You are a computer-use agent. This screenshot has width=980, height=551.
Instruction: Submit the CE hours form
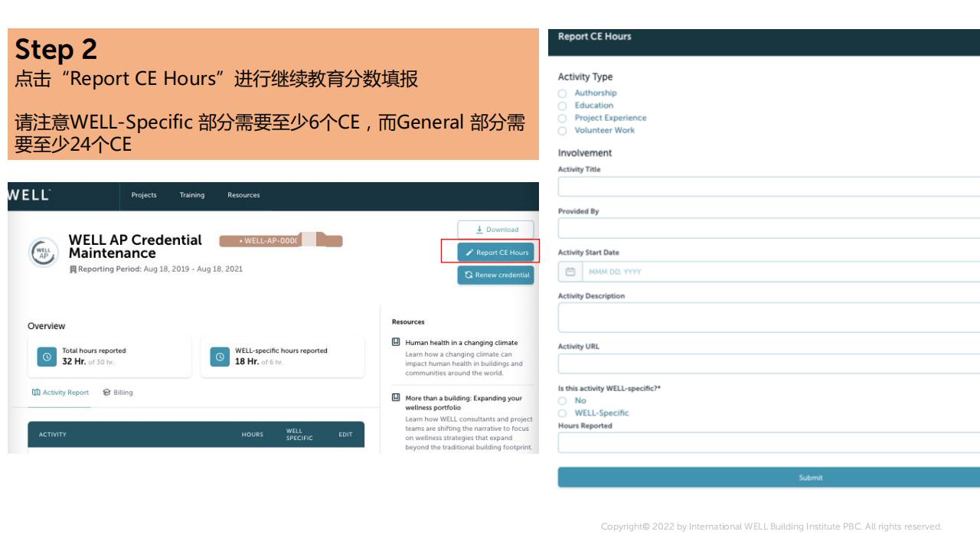[x=769, y=478]
